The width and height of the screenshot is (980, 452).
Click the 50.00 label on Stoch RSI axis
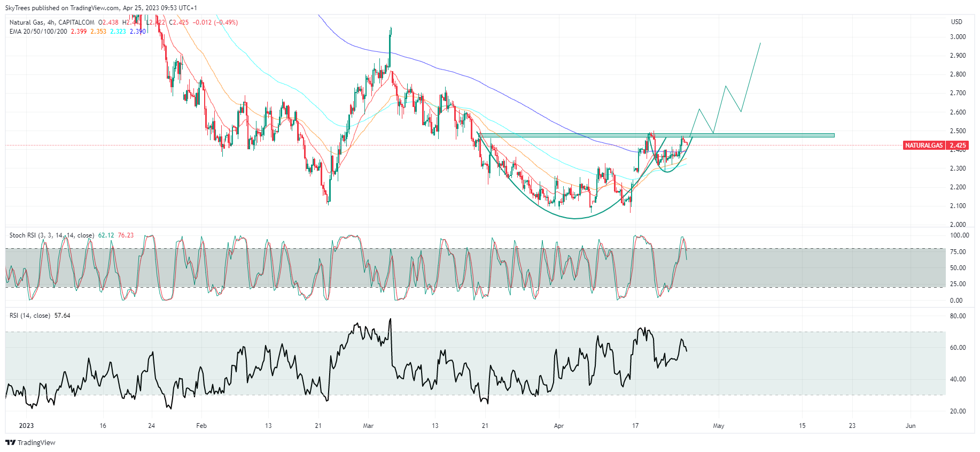958,268
